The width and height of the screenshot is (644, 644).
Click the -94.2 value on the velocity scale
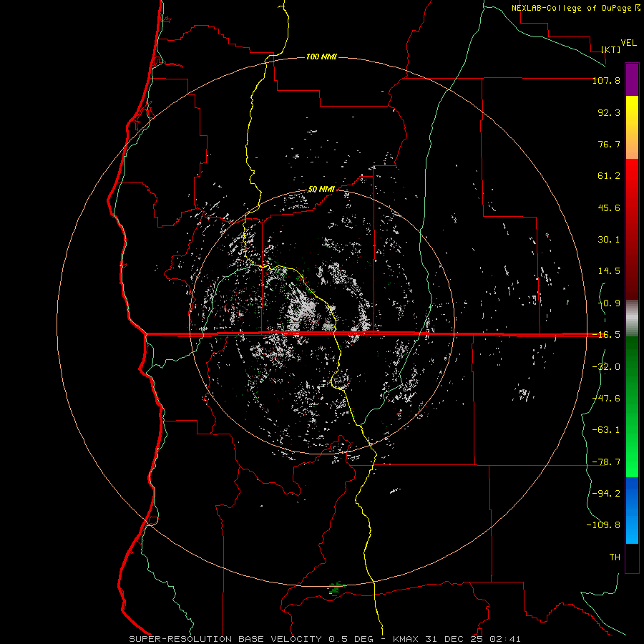click(x=606, y=493)
